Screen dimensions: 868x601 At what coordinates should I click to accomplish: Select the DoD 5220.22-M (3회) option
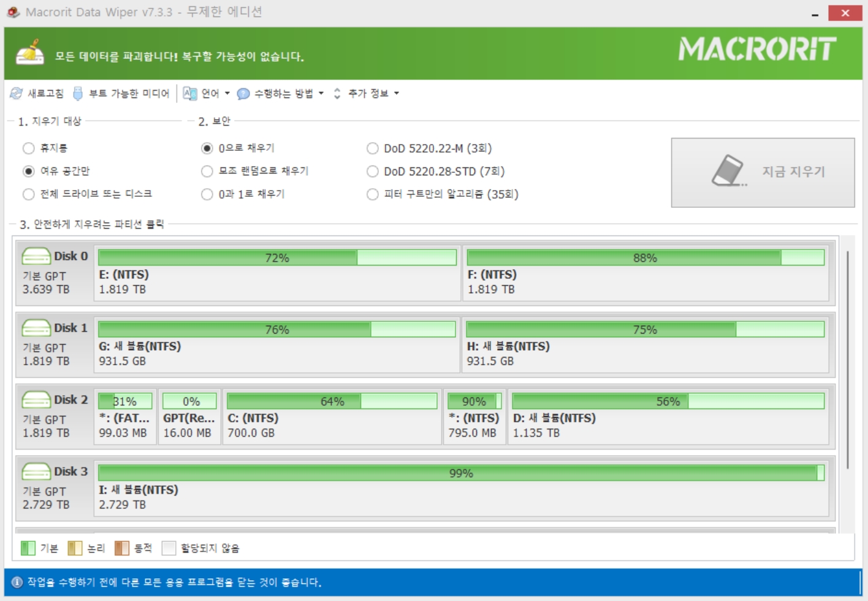pos(372,148)
